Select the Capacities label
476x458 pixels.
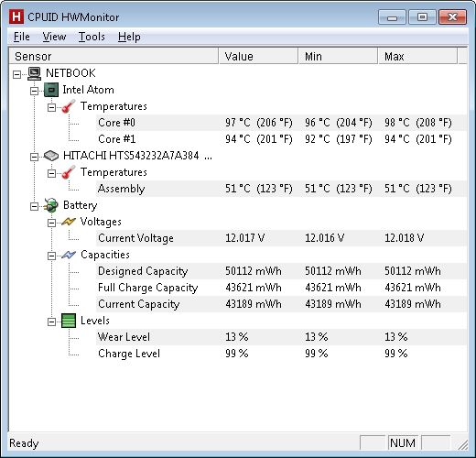(105, 255)
